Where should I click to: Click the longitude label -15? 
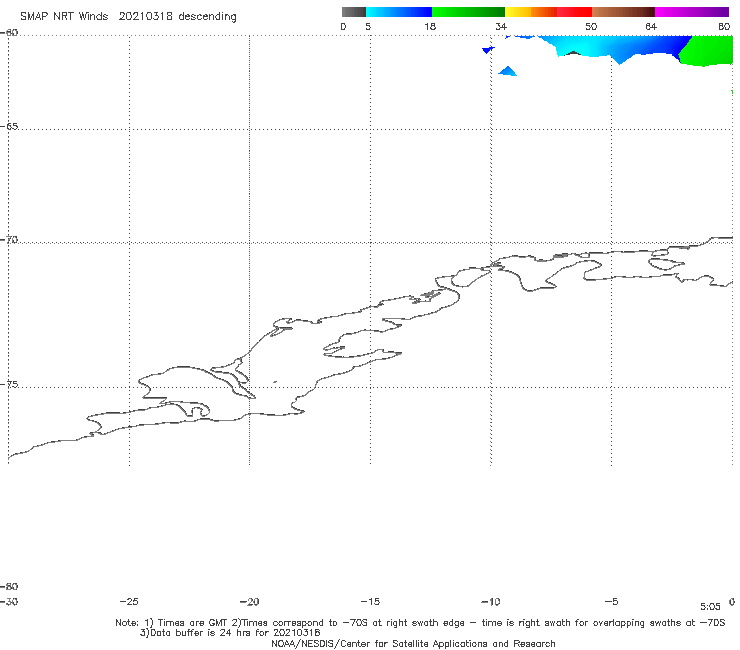(370, 601)
